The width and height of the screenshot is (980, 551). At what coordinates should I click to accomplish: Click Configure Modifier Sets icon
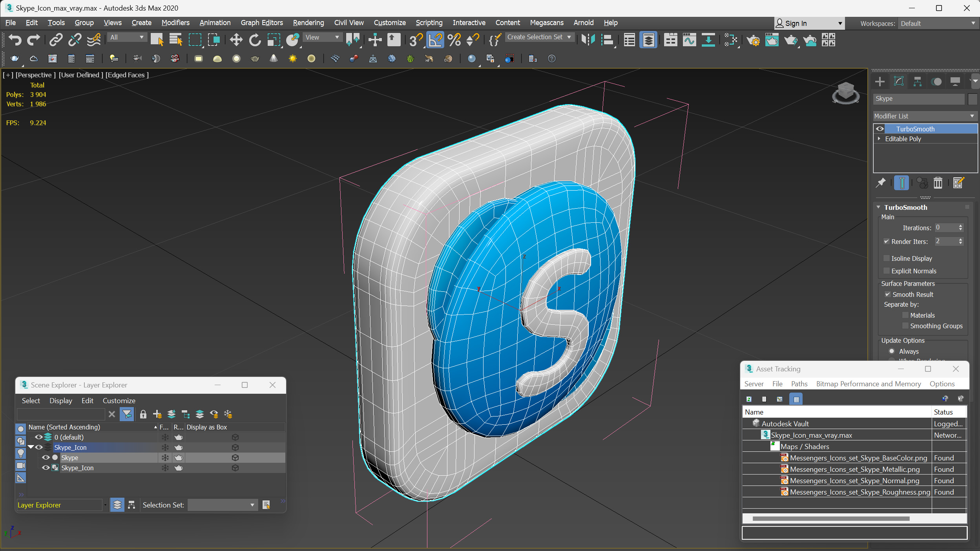point(958,183)
